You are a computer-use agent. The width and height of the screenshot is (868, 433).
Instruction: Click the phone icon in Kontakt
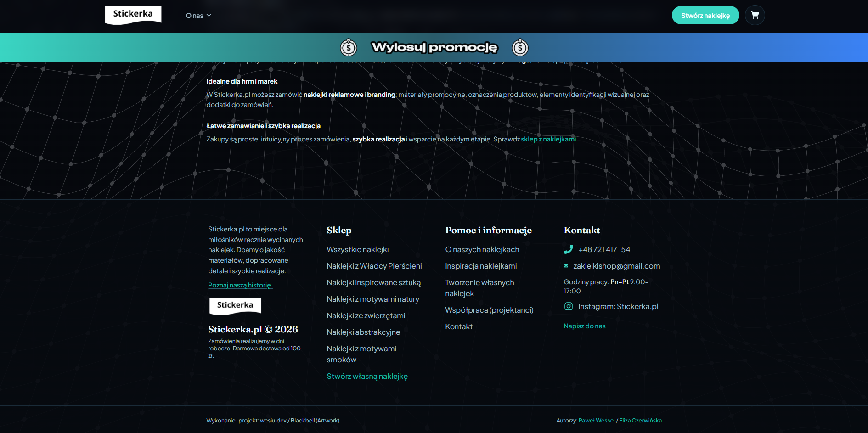(569, 249)
